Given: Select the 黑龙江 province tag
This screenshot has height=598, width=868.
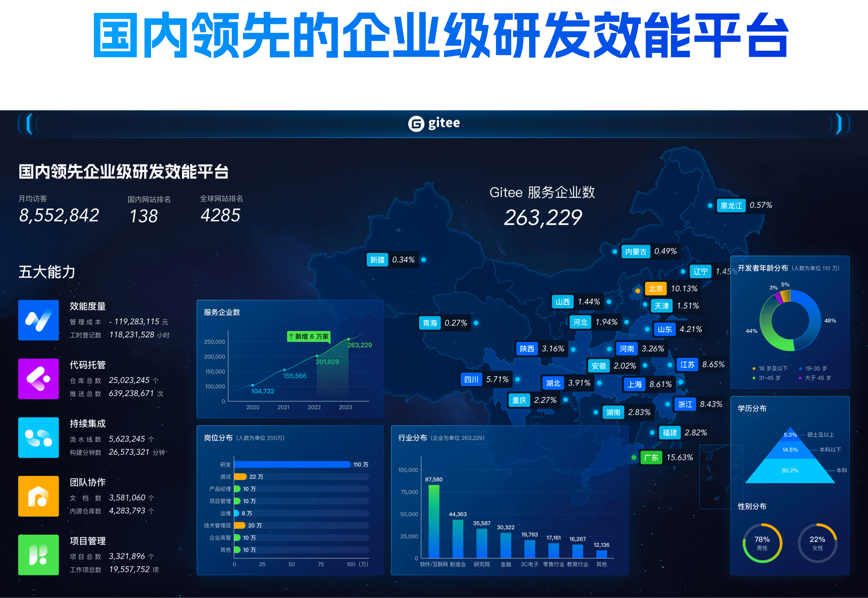Looking at the screenshot, I should 731,205.
